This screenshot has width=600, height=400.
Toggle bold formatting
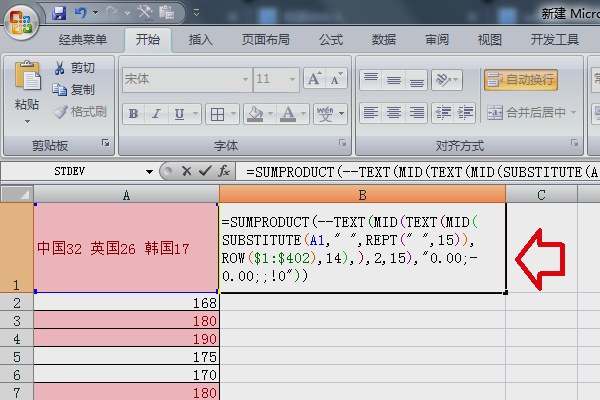pyautogui.click(x=134, y=113)
